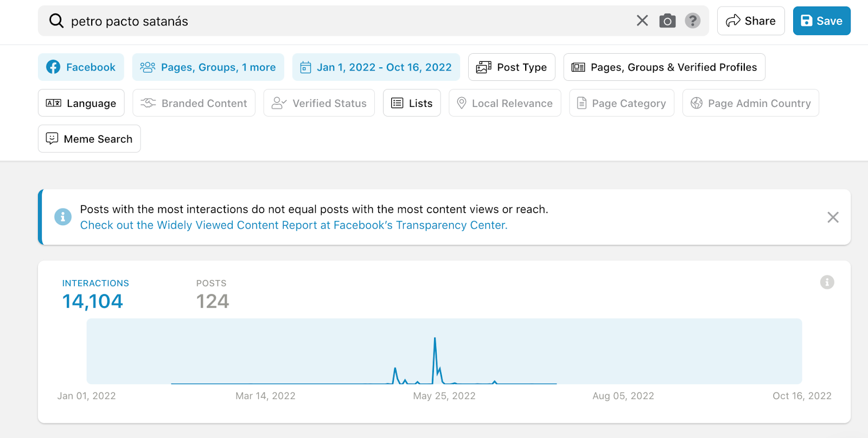
Task: Click the Meme Search smiley icon
Action: pyautogui.click(x=52, y=138)
